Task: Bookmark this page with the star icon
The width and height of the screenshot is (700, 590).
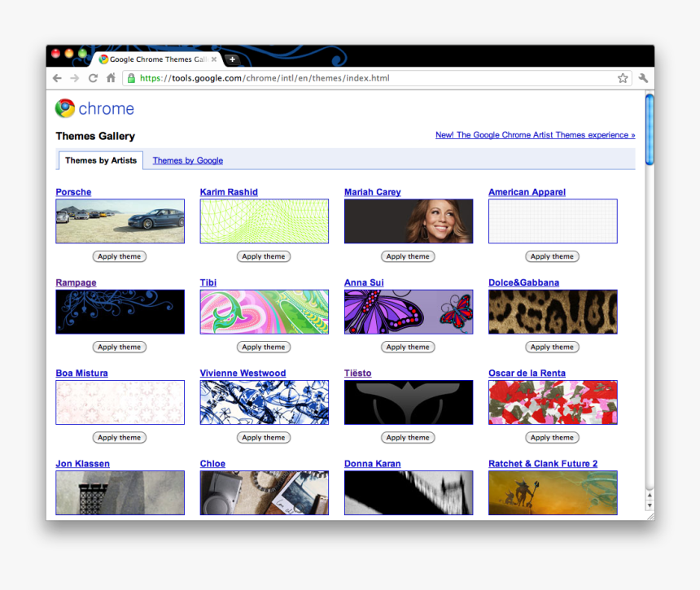Action: (x=623, y=78)
